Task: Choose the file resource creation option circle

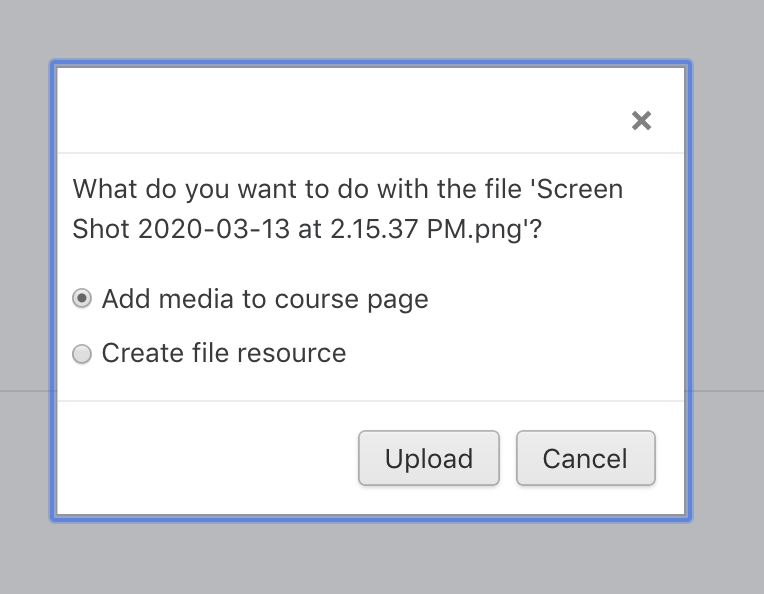Action: tap(82, 354)
